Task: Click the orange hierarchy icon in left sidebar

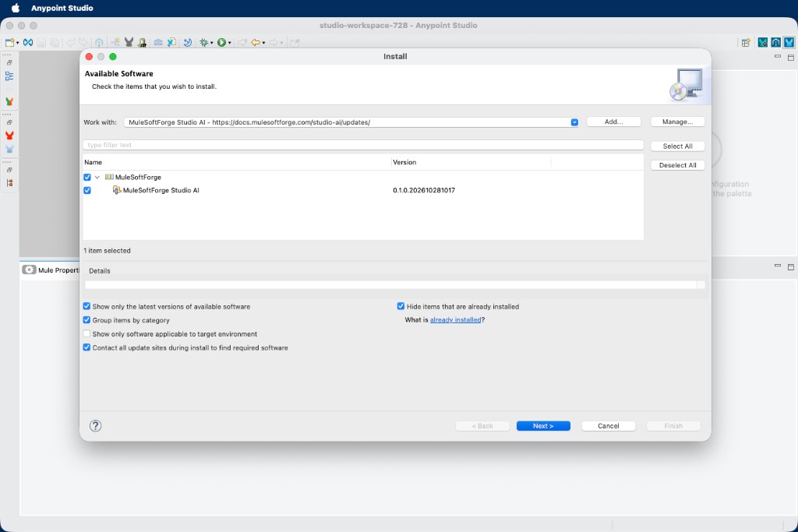Action: tap(9, 183)
